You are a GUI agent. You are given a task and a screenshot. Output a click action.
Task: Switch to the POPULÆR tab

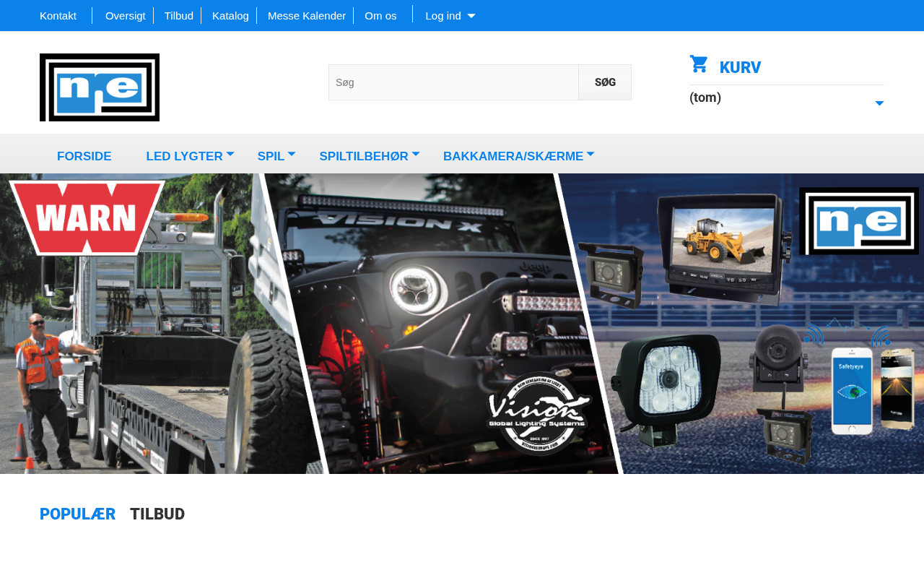tap(78, 514)
